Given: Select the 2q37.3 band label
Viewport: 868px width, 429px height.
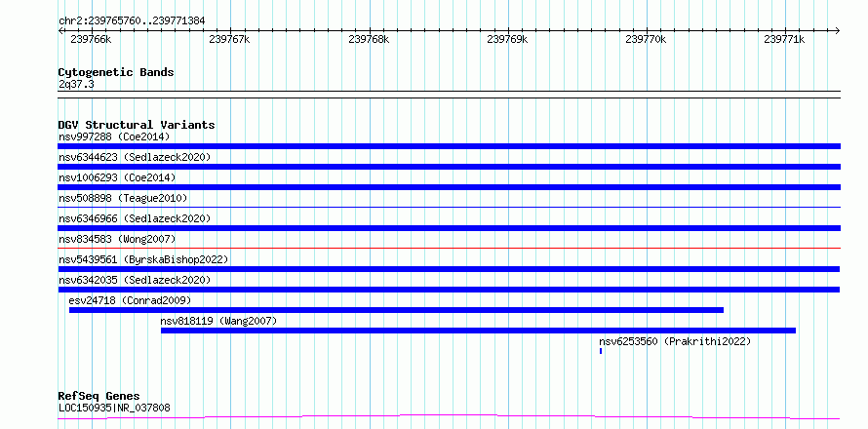Looking at the screenshot, I should tap(76, 84).
